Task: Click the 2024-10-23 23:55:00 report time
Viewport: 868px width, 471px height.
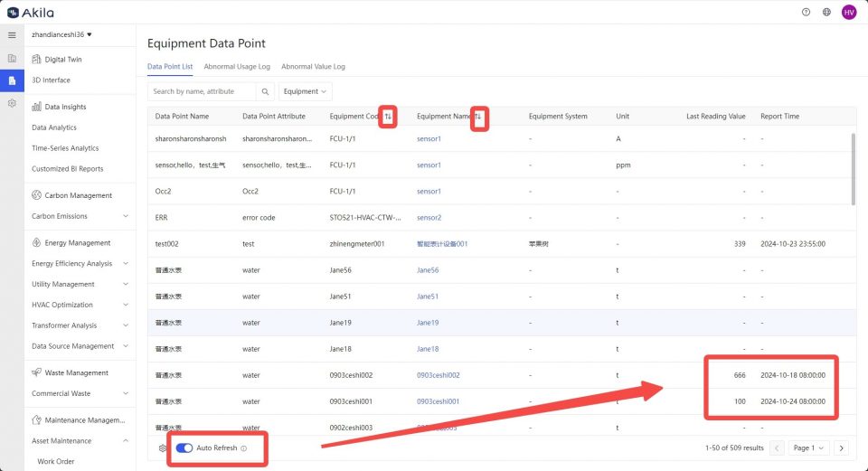Action: pos(793,244)
